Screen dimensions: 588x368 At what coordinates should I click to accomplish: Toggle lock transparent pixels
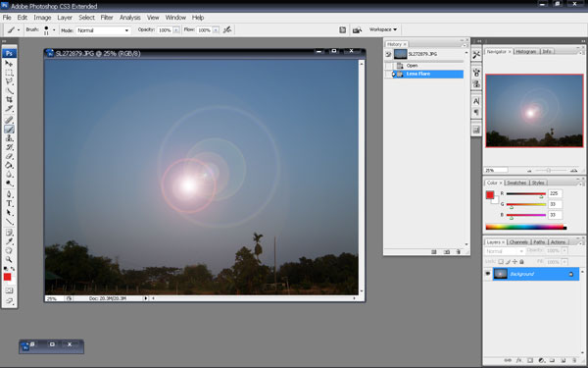coord(500,262)
